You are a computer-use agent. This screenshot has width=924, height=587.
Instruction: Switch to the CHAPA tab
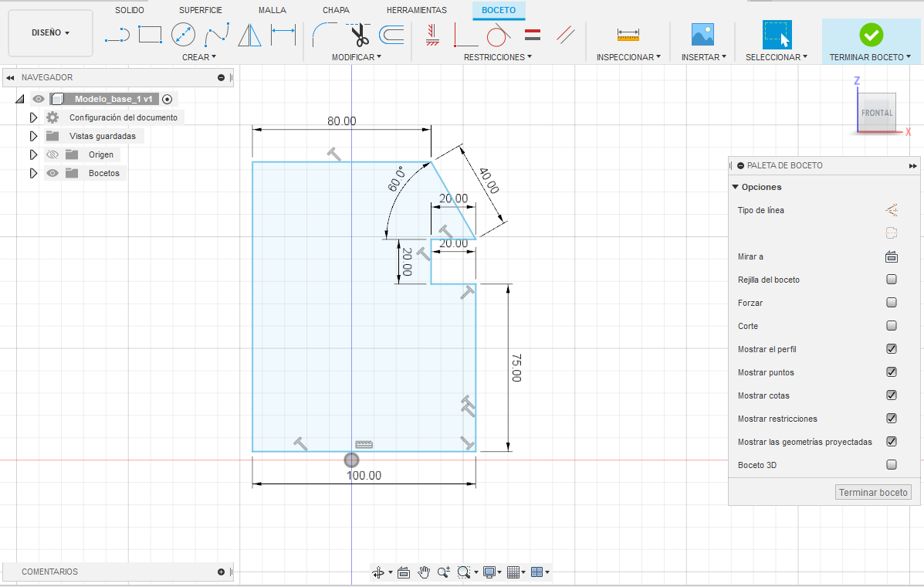(336, 10)
